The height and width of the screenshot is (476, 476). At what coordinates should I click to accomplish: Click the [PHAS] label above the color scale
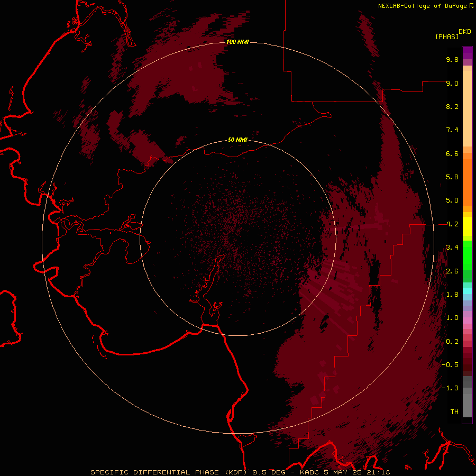(447, 37)
